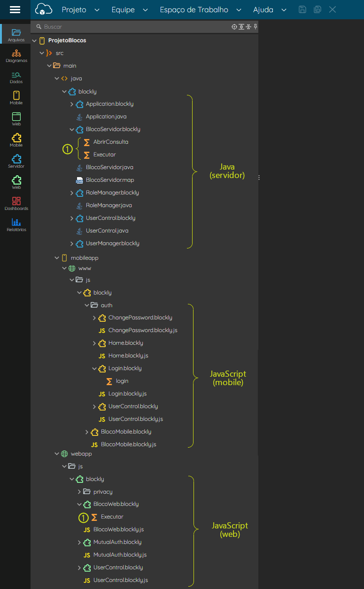Image resolution: width=364 pixels, height=589 pixels.
Task: Open the Projeto menu
Action: pos(81,9)
